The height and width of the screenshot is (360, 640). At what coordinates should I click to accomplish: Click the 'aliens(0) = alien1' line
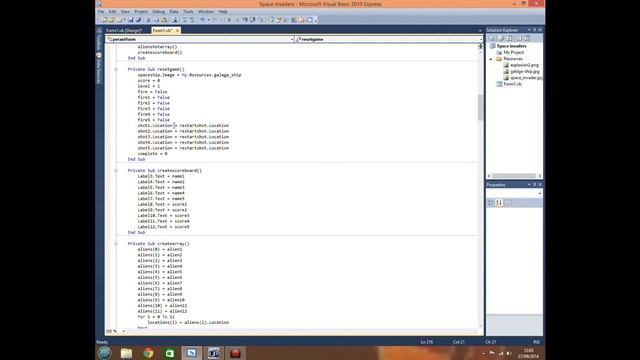coord(160,249)
